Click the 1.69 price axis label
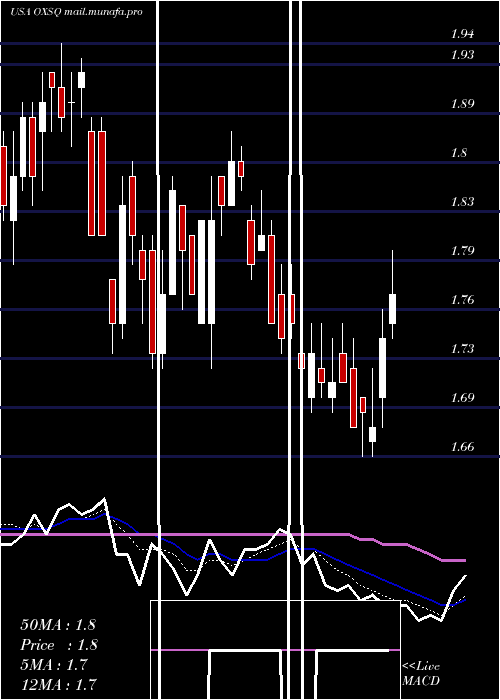 [x=462, y=398]
